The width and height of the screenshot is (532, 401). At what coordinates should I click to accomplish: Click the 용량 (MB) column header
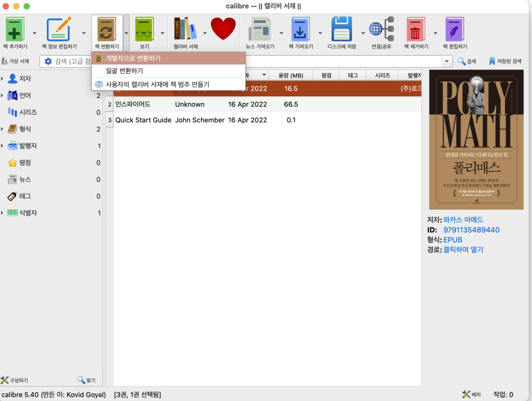click(291, 75)
